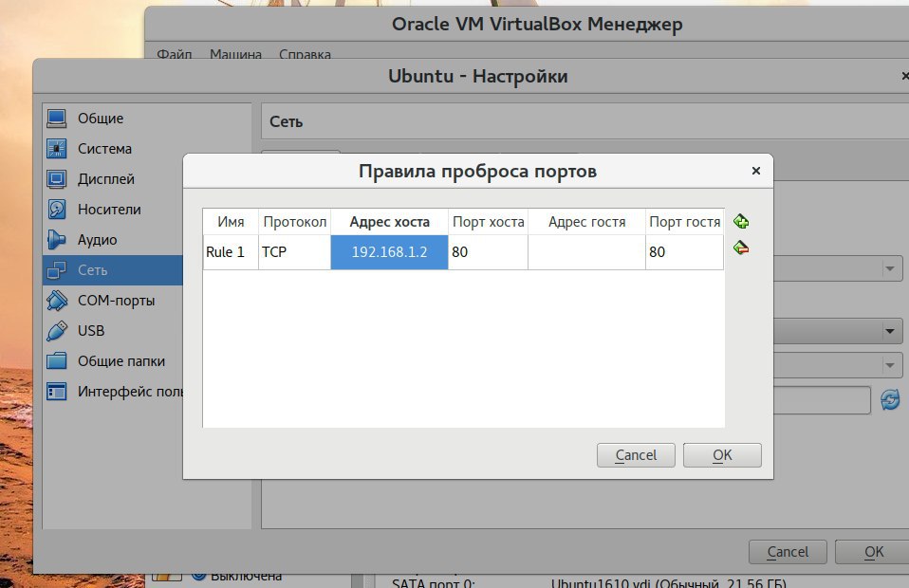This screenshot has width=909, height=588.
Task: Select the Аудио speaker icon
Action: click(x=56, y=240)
